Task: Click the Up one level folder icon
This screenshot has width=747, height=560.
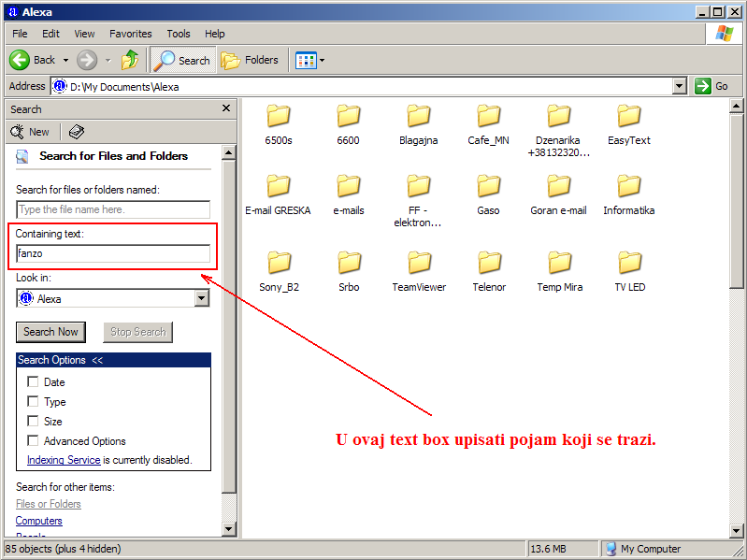Action: (x=130, y=60)
